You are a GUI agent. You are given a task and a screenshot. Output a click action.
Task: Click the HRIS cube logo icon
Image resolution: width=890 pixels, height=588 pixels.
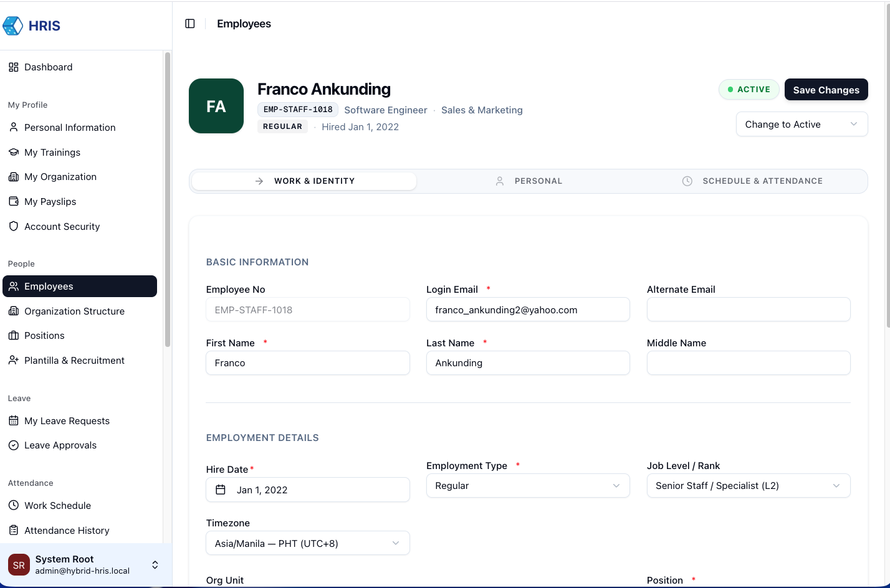13,26
